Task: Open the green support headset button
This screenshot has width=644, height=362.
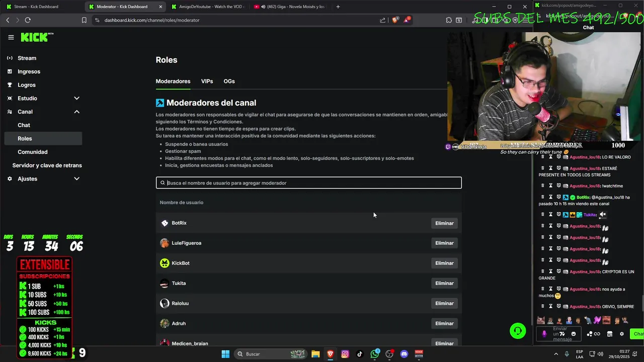Action: (518, 331)
